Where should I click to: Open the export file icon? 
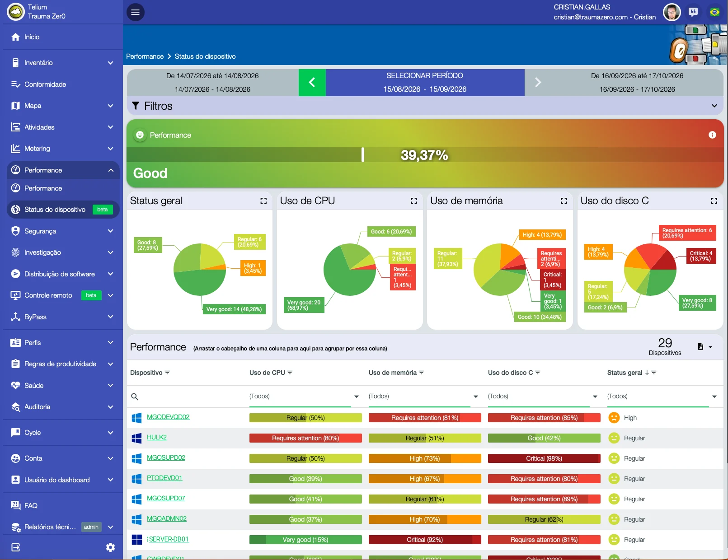(x=700, y=347)
